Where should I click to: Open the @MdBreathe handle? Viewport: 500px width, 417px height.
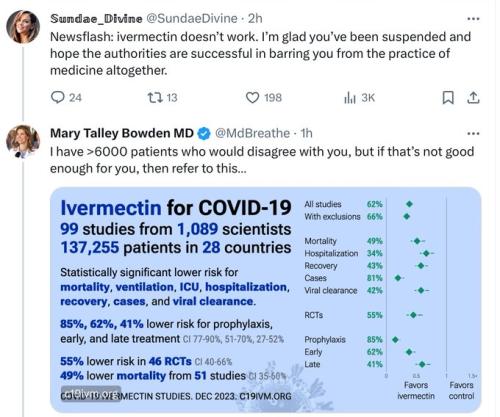pyautogui.click(x=252, y=133)
